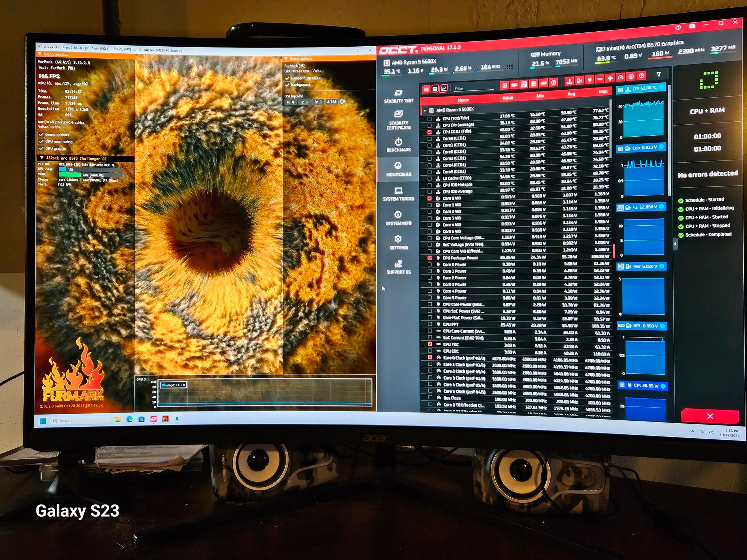Switch OCCT monitoring to graph view icon

[444, 89]
